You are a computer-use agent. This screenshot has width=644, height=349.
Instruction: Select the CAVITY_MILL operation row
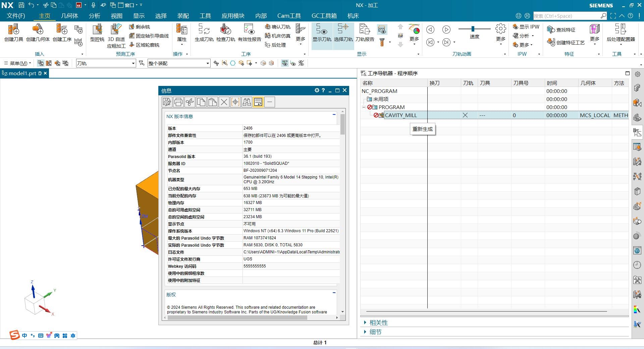494,115
